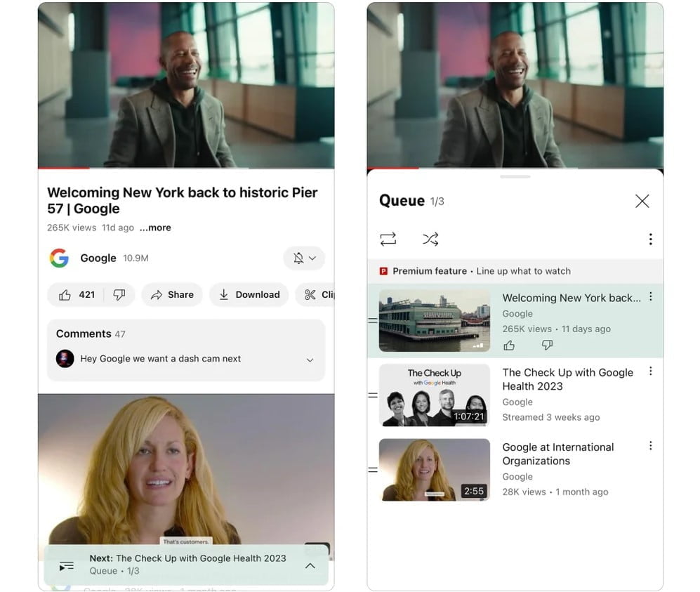This screenshot has width=700, height=592.
Task: Dislike the Welcoming New York queue item
Action: pyautogui.click(x=547, y=345)
